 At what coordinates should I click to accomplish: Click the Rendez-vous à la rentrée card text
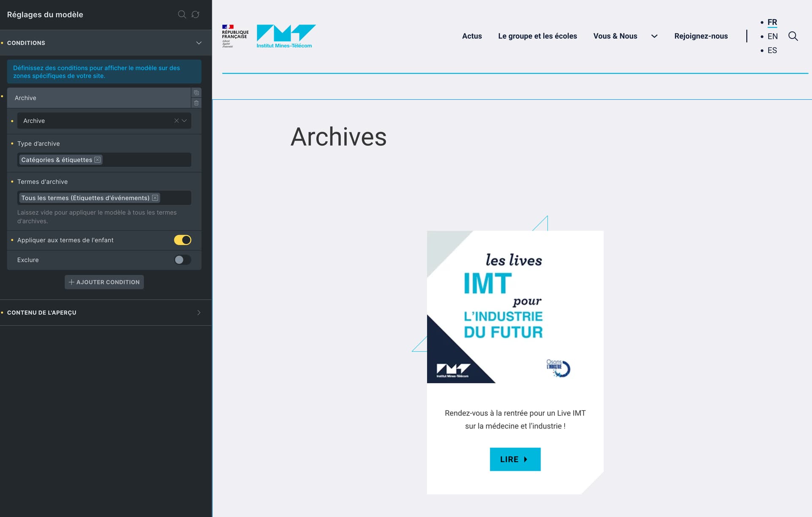515,420
